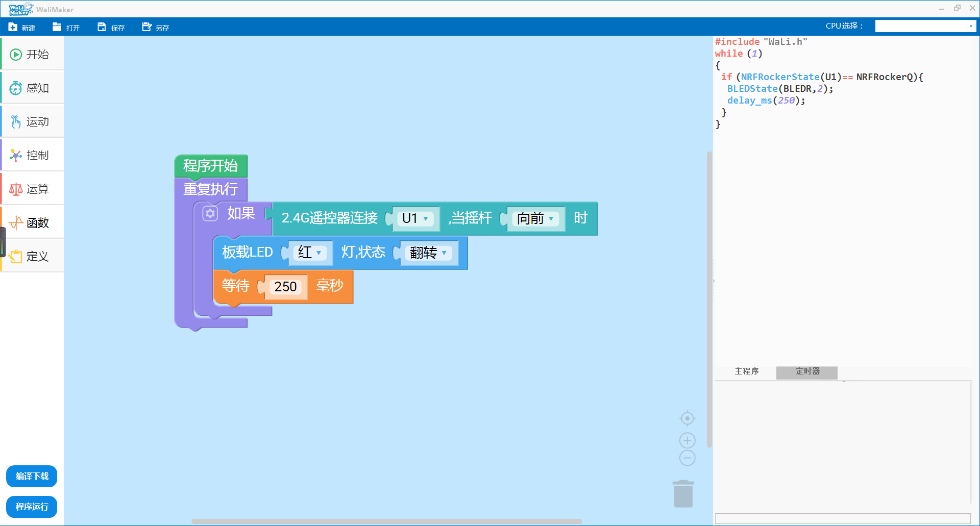This screenshot has height=526, width=980.
Task: Click the trash can icon on canvas
Action: [683, 494]
